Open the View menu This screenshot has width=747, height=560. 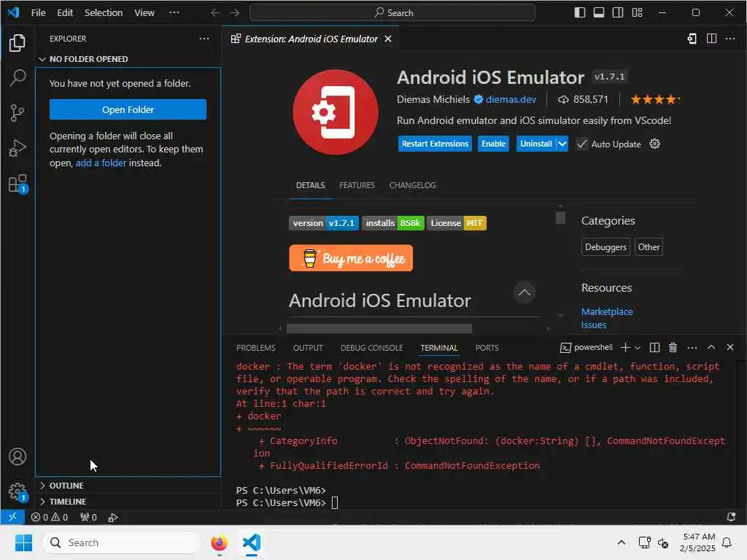pyautogui.click(x=144, y=12)
